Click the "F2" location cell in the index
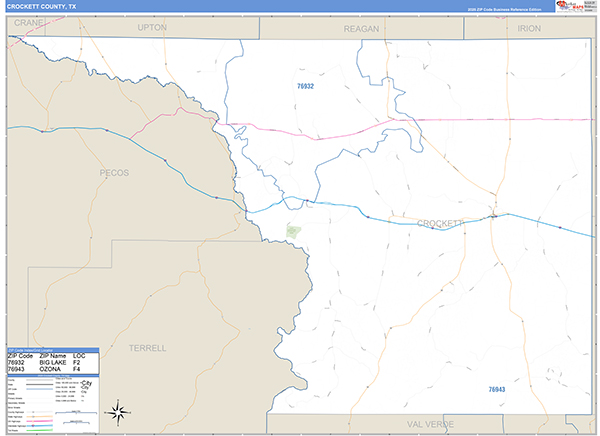Image resolution: width=600 pixels, height=436 pixels. [77, 362]
